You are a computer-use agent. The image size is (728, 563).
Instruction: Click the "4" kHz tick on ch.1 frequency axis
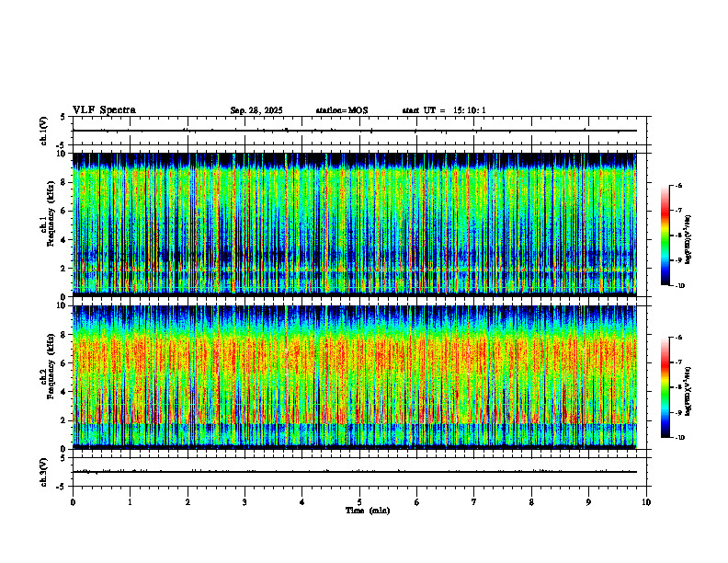click(63, 240)
